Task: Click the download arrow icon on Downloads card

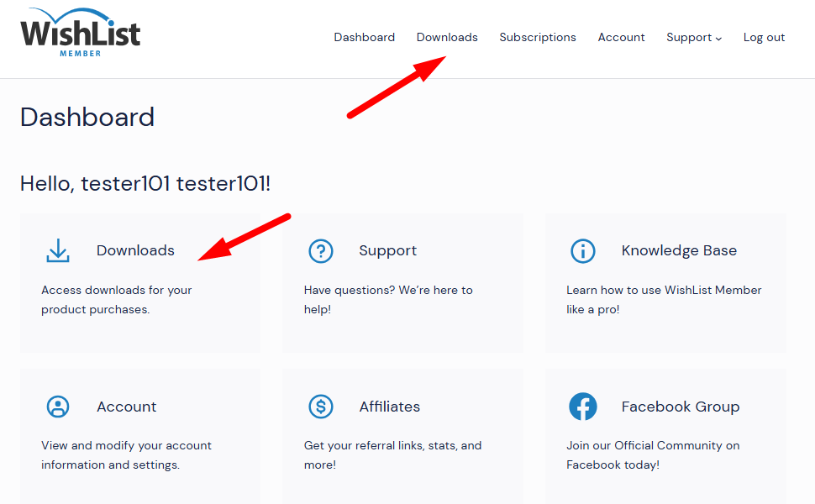Action: click(58, 250)
